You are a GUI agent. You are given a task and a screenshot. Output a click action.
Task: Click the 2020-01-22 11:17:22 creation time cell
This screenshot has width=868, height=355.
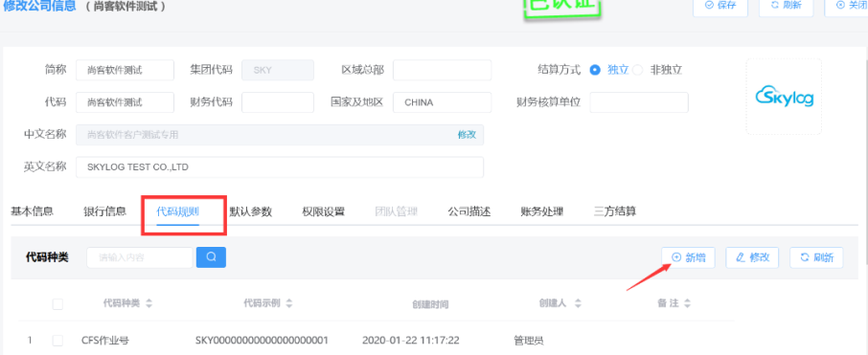tap(411, 340)
